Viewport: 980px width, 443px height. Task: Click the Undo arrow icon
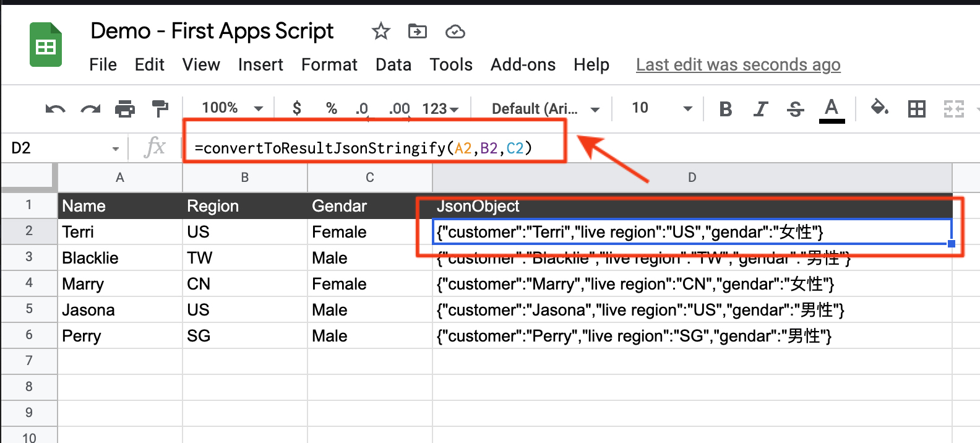coord(55,110)
